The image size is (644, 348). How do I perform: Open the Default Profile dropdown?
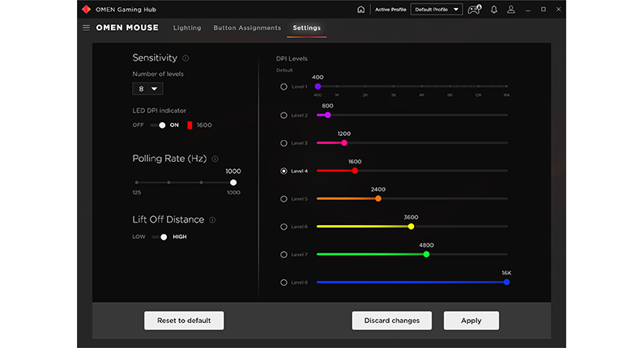coord(437,10)
